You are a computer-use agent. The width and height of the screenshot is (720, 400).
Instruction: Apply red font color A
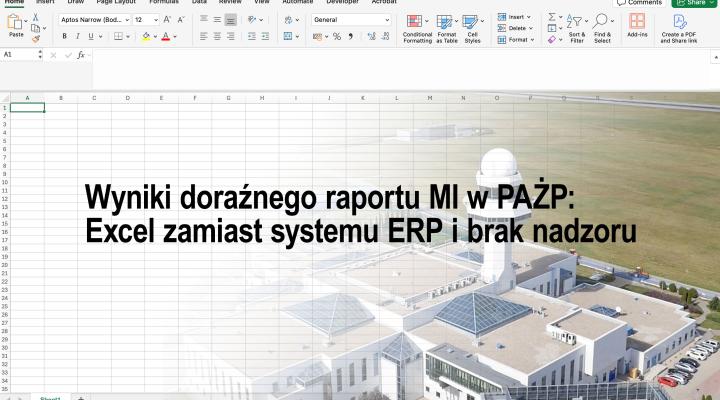click(166, 36)
